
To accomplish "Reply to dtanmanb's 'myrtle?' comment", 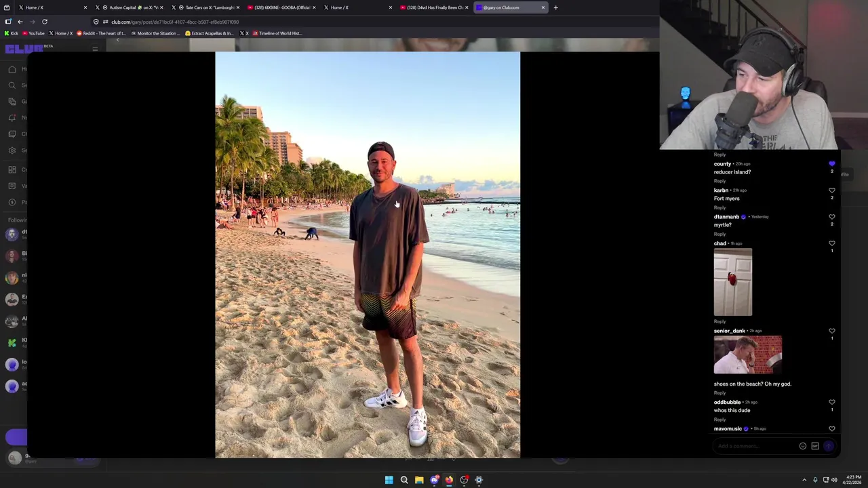I will point(719,234).
